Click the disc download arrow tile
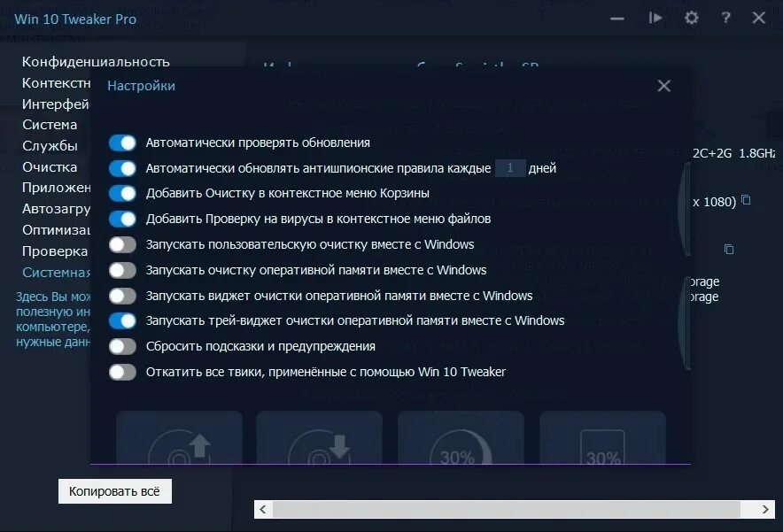This screenshot has height=532, width=783. tap(319, 437)
